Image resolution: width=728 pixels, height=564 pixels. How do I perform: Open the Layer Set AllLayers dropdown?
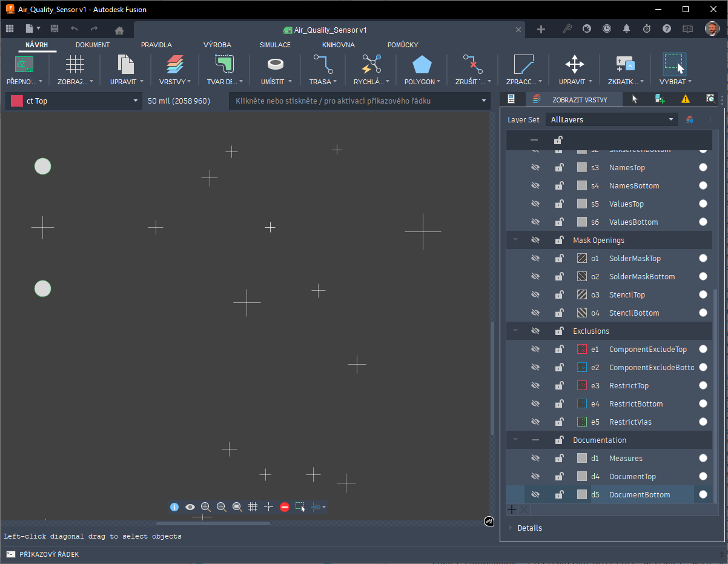(611, 120)
